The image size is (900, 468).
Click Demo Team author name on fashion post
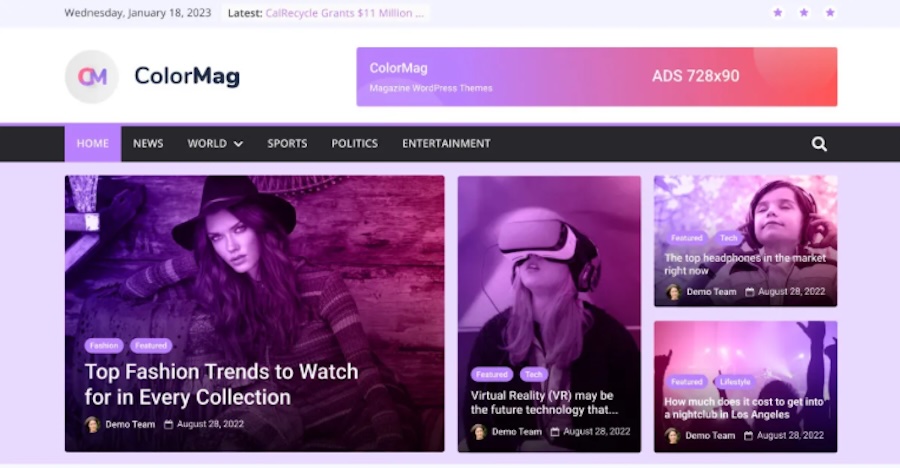(130, 424)
